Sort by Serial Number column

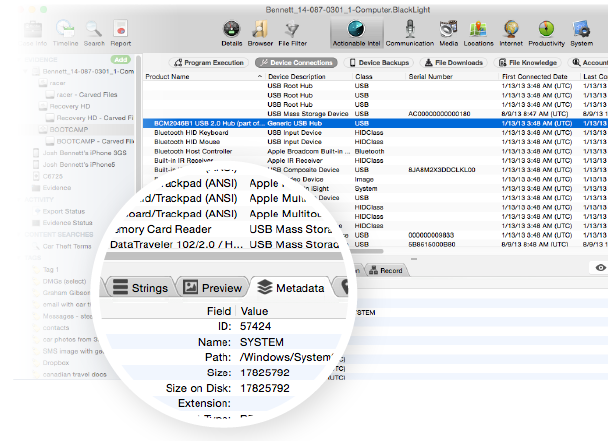click(x=452, y=76)
